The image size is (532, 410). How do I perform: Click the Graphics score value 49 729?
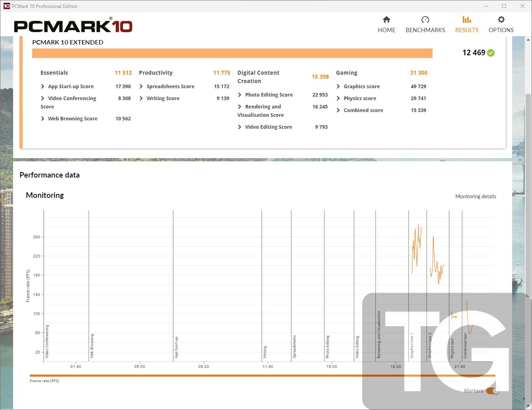tap(418, 86)
